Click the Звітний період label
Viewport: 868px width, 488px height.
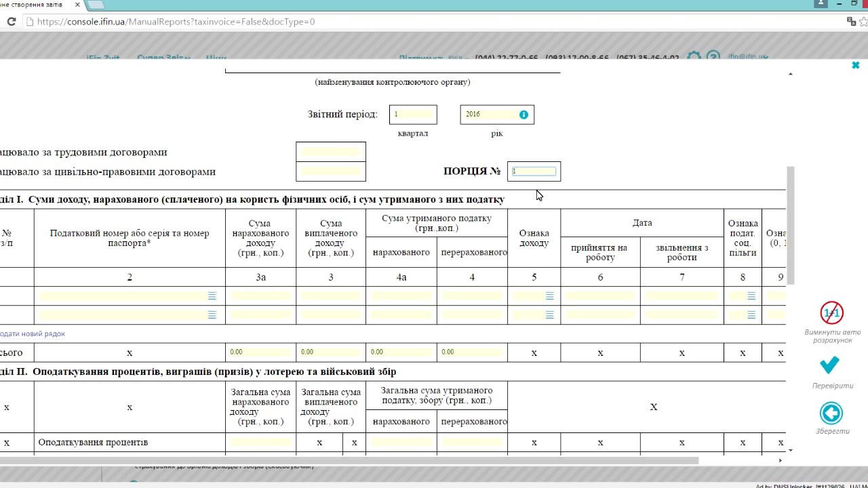[342, 114]
